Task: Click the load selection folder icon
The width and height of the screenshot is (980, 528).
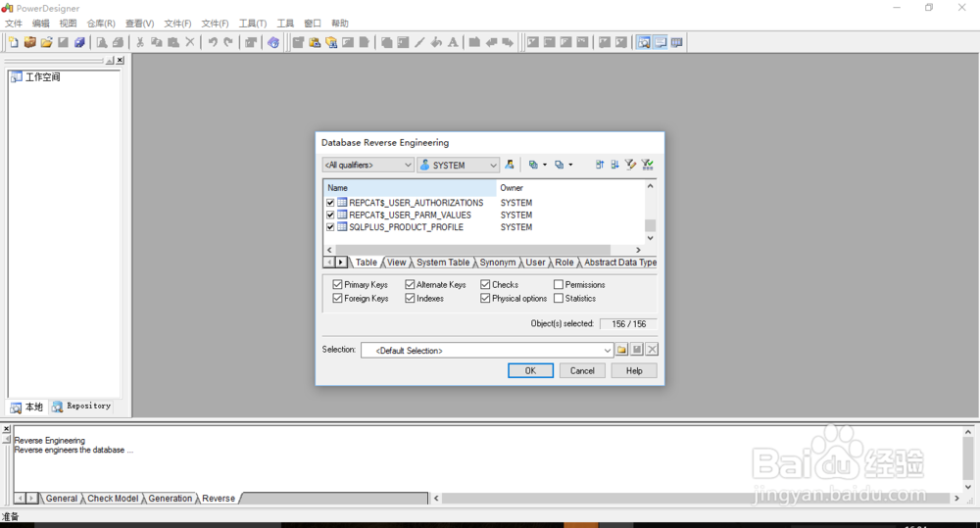Action: pyautogui.click(x=621, y=350)
